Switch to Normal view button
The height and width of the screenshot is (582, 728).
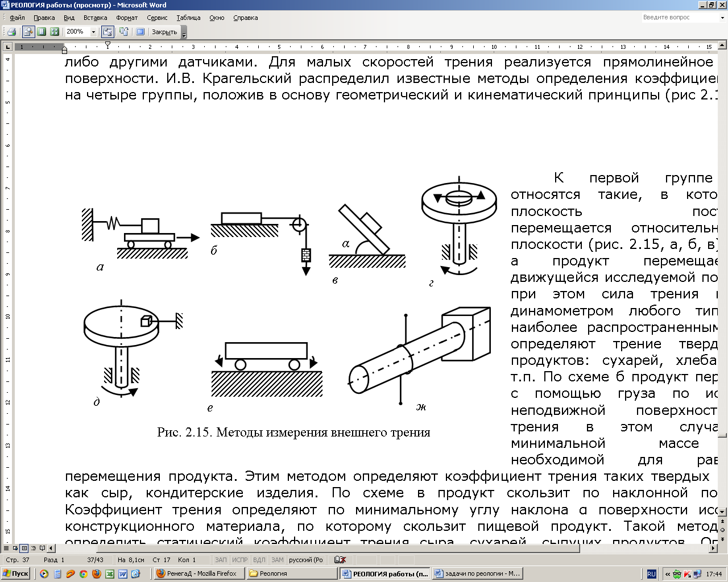7,548
